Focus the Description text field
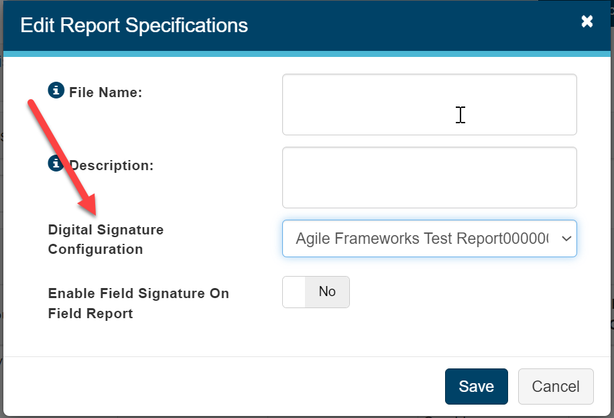 tap(429, 178)
